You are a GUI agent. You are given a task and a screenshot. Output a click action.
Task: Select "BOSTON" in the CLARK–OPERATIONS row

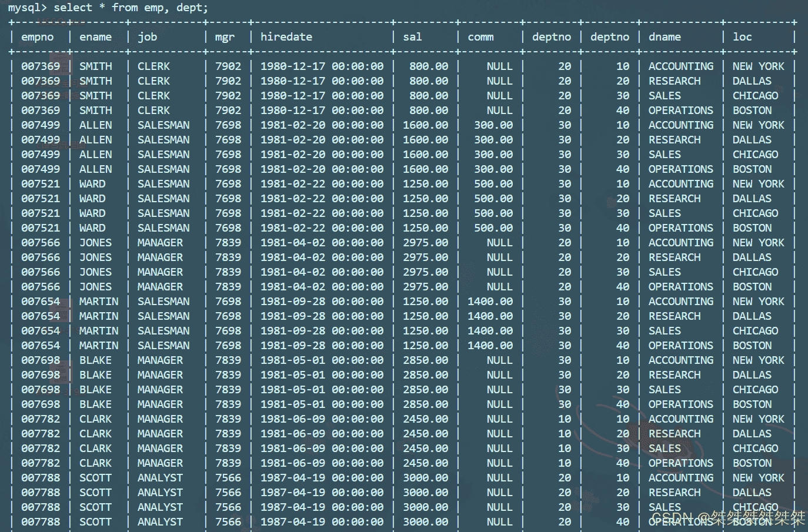point(752,463)
